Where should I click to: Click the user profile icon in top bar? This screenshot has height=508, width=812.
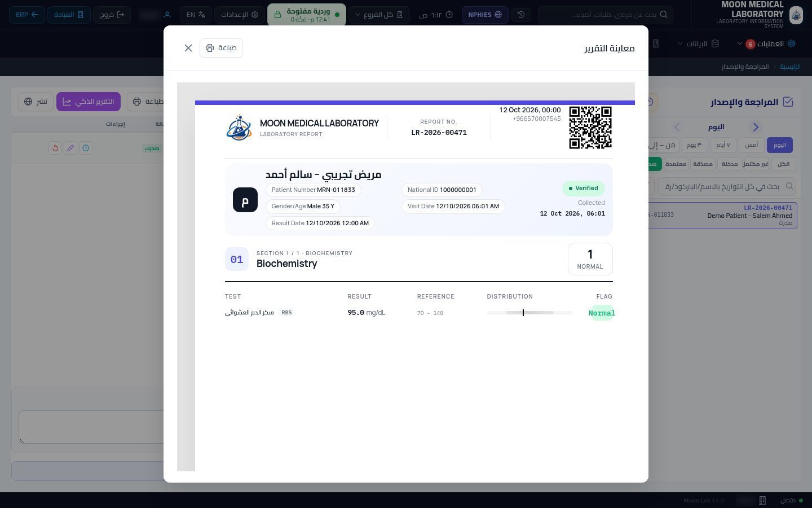point(167,15)
